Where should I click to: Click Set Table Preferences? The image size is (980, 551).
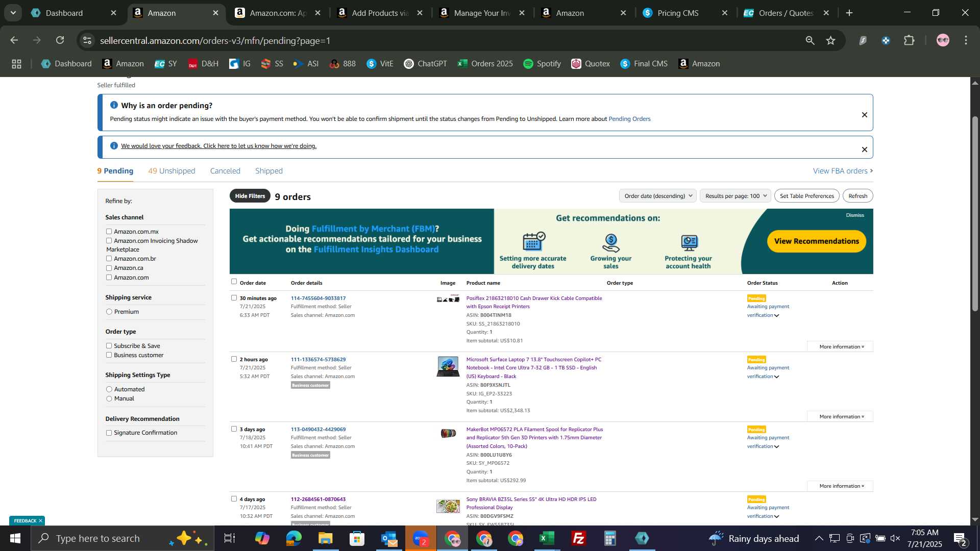pyautogui.click(x=807, y=196)
